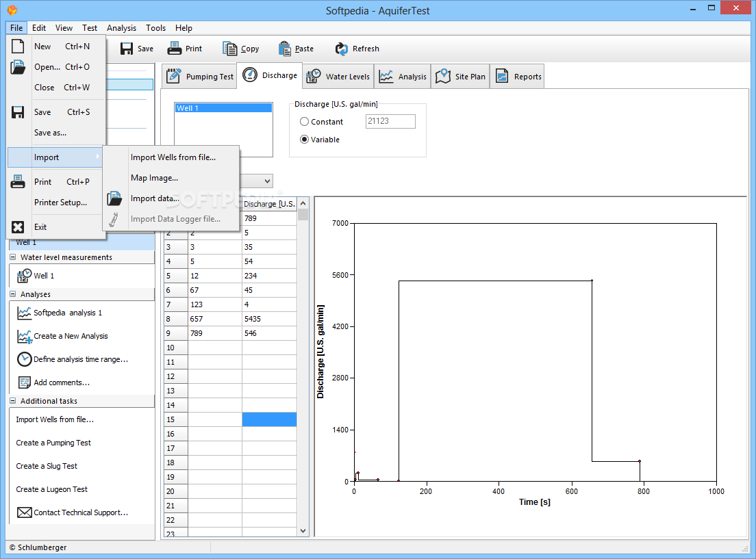Open the Analysis menu in menu bar

point(121,28)
